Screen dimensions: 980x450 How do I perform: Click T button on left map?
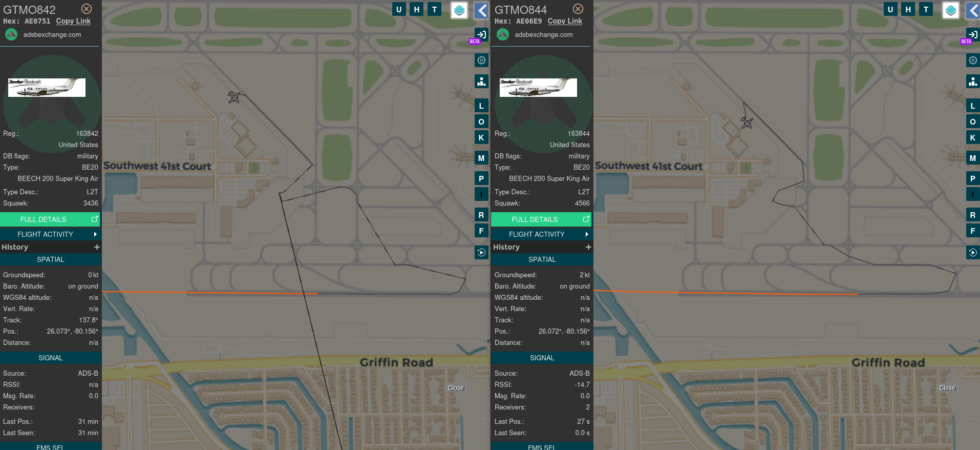click(x=434, y=9)
